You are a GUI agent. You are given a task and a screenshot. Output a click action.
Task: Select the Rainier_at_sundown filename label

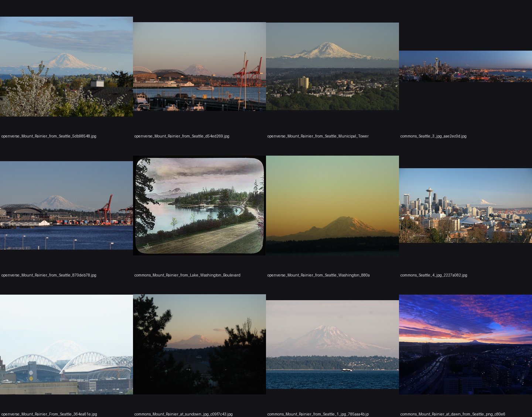point(184,414)
